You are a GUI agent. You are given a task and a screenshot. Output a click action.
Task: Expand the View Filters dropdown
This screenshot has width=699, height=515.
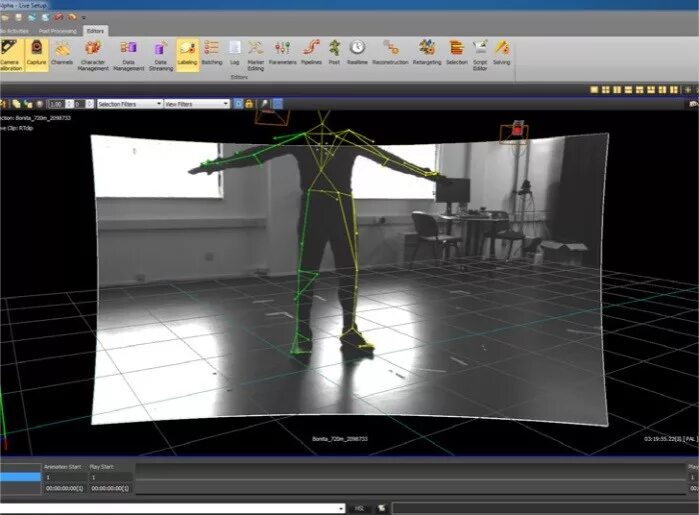(197, 104)
